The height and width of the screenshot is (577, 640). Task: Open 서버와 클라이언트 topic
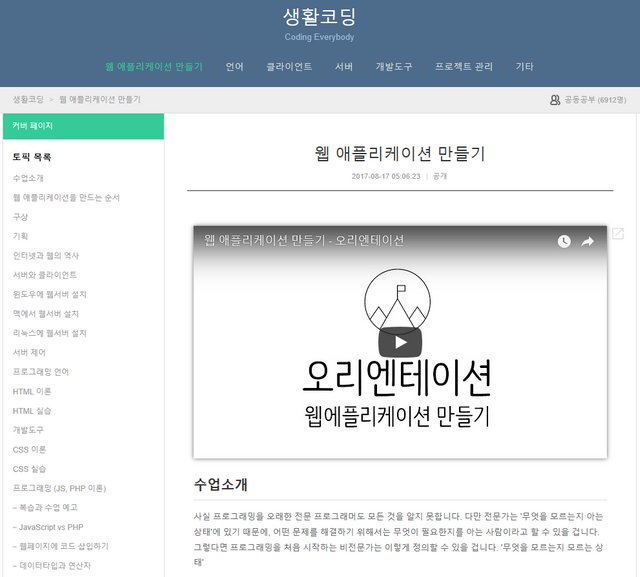point(44,275)
